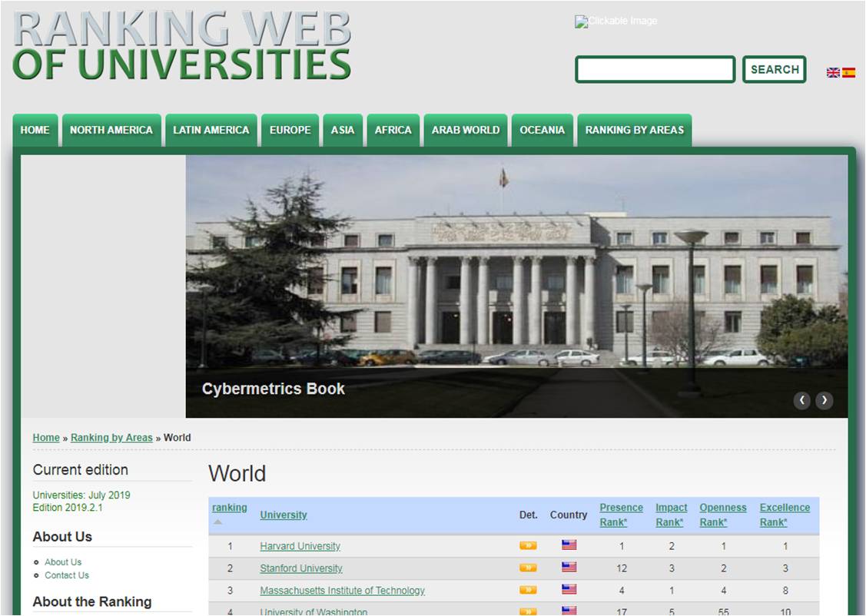Open the Arab World tab

tap(466, 131)
